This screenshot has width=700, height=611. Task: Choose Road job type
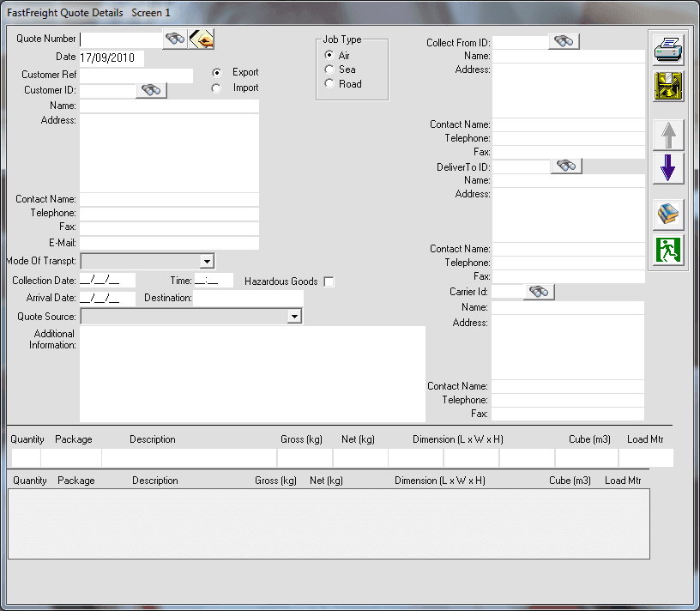pos(329,83)
